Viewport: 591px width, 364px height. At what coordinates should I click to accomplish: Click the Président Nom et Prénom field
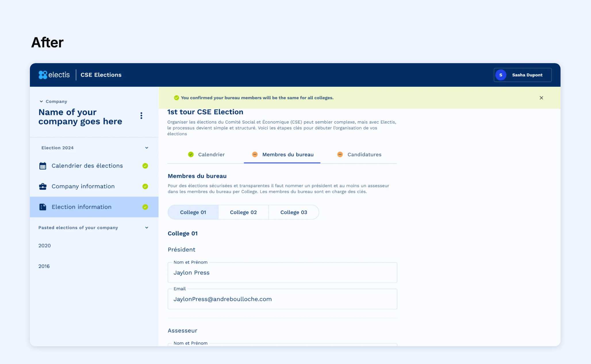[282, 273]
